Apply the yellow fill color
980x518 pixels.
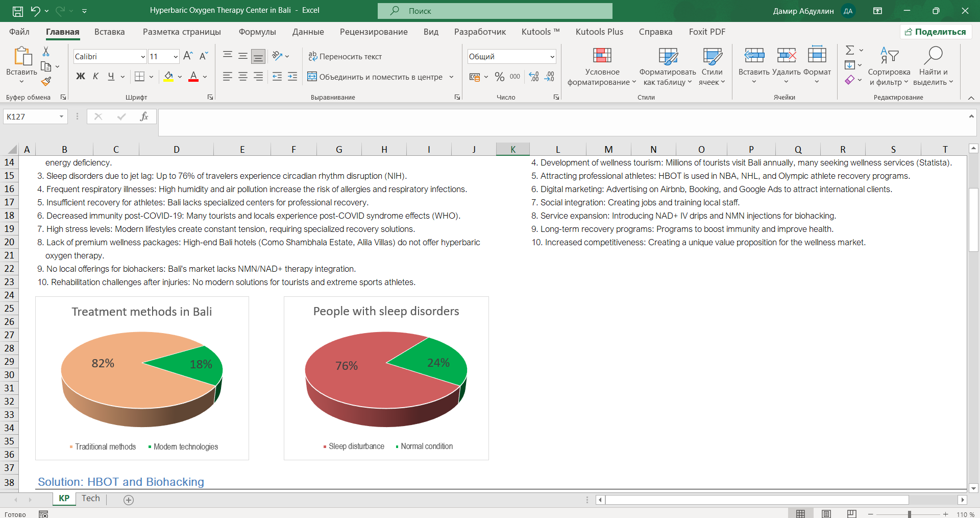pyautogui.click(x=168, y=77)
